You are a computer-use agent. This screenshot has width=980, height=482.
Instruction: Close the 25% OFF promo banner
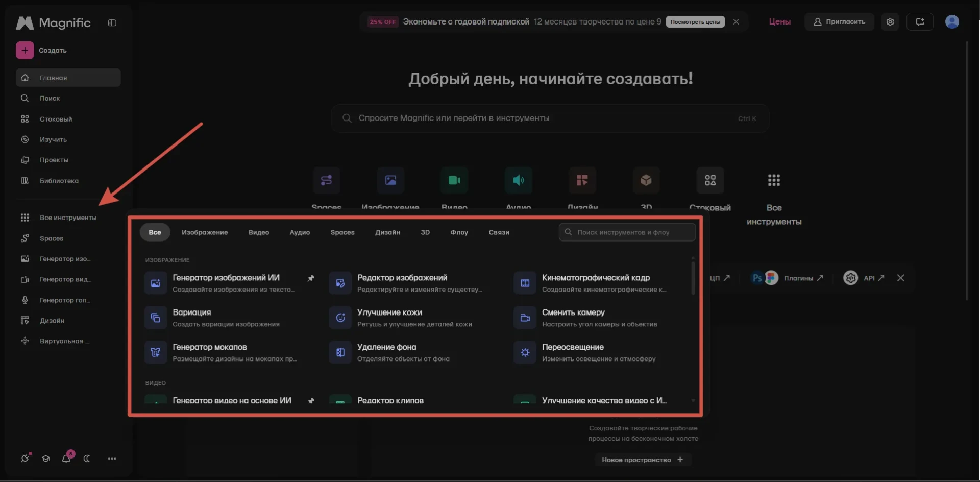pos(736,22)
